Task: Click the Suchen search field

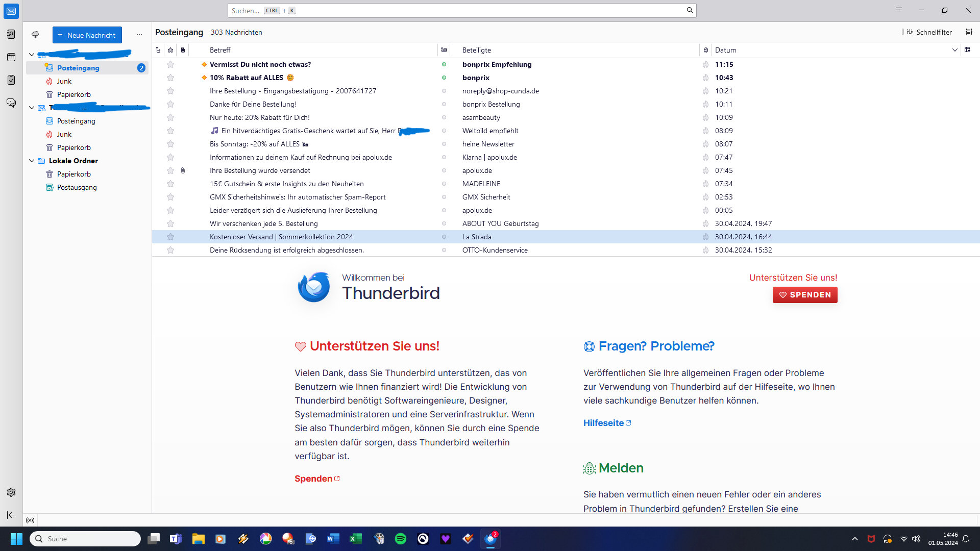Action: coord(459,11)
